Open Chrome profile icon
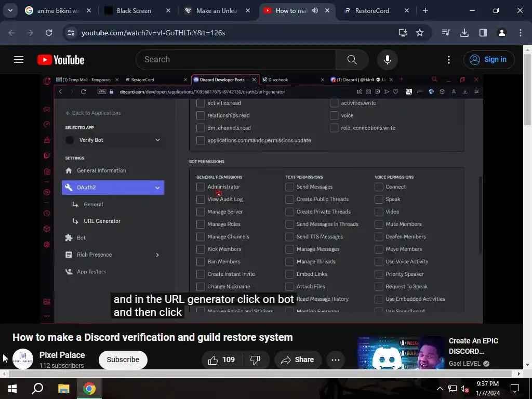This screenshot has height=399, width=532. pos(501,33)
